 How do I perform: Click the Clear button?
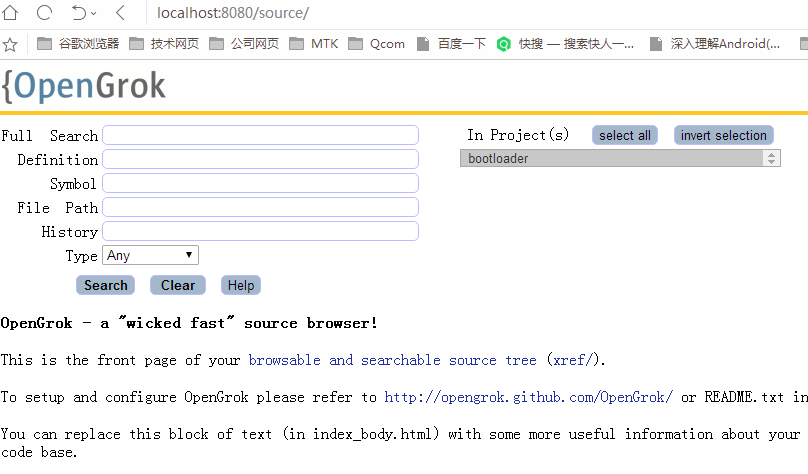coord(178,285)
